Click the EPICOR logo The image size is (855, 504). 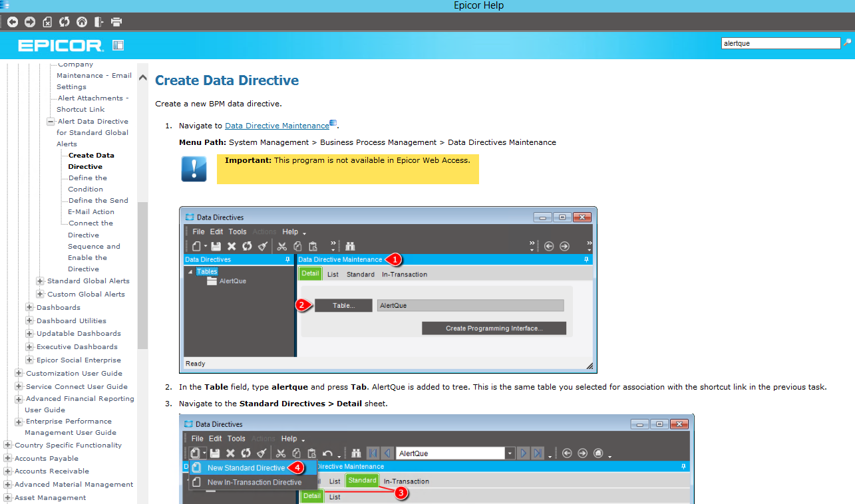(61, 45)
